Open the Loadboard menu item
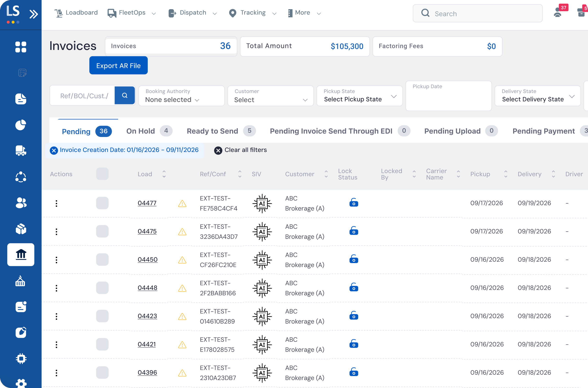Screen dimensions: 588x388 76,13
